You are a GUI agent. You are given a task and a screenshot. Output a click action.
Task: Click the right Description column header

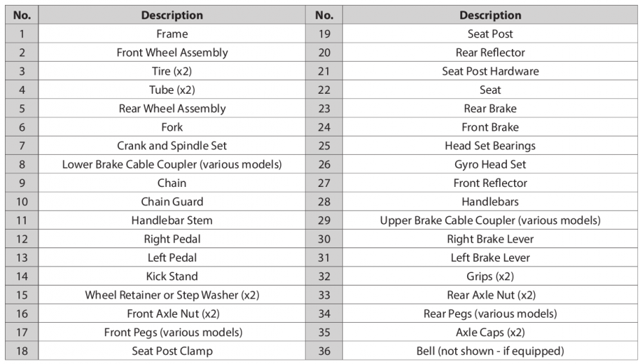pos(490,15)
